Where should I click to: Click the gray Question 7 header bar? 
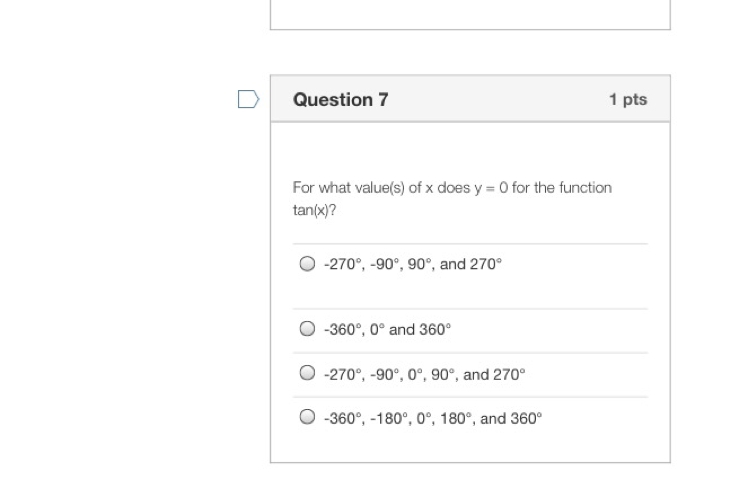pyautogui.click(x=470, y=98)
